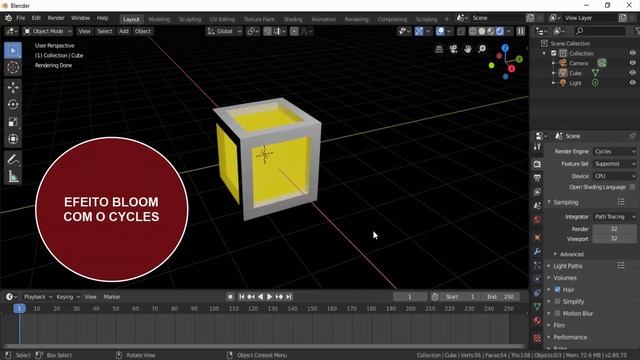This screenshot has height=360, width=640.
Task: Activate the Annotate tool
Action: click(13, 159)
